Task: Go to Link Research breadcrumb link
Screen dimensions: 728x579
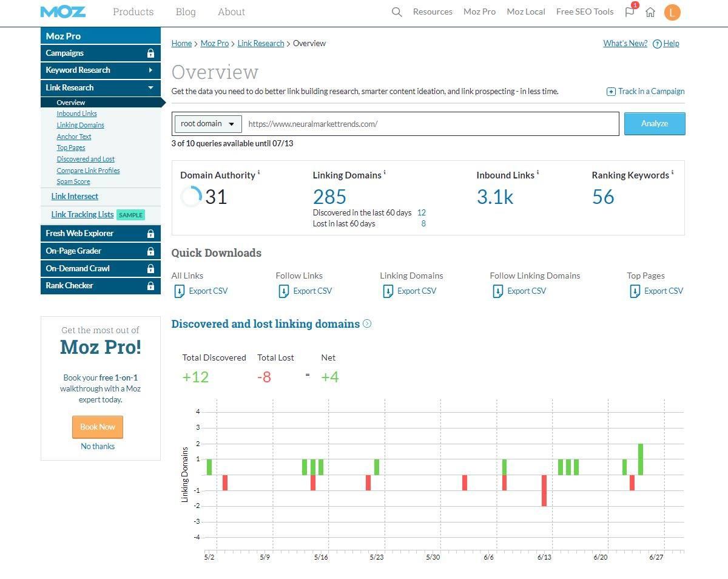Action: pos(261,44)
